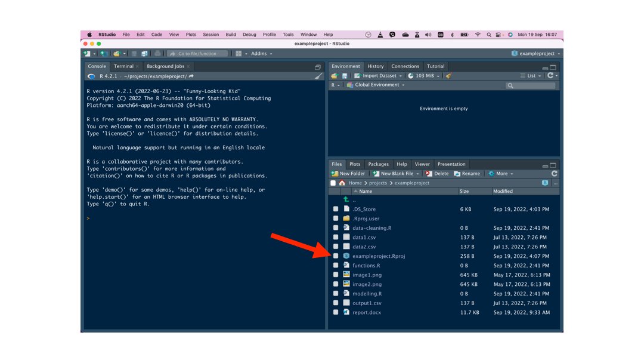Open the exampleproject.Rproj file link
The width and height of the screenshot is (644, 363).
point(379,256)
